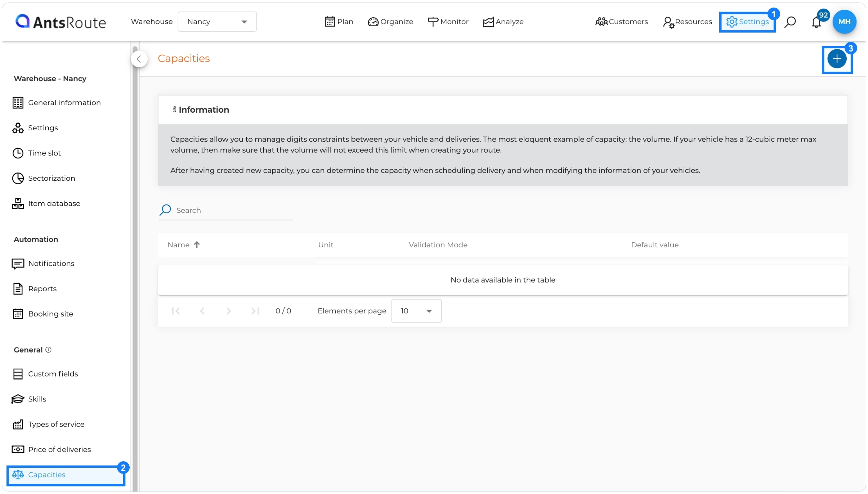Open the notifications bell

coord(816,22)
